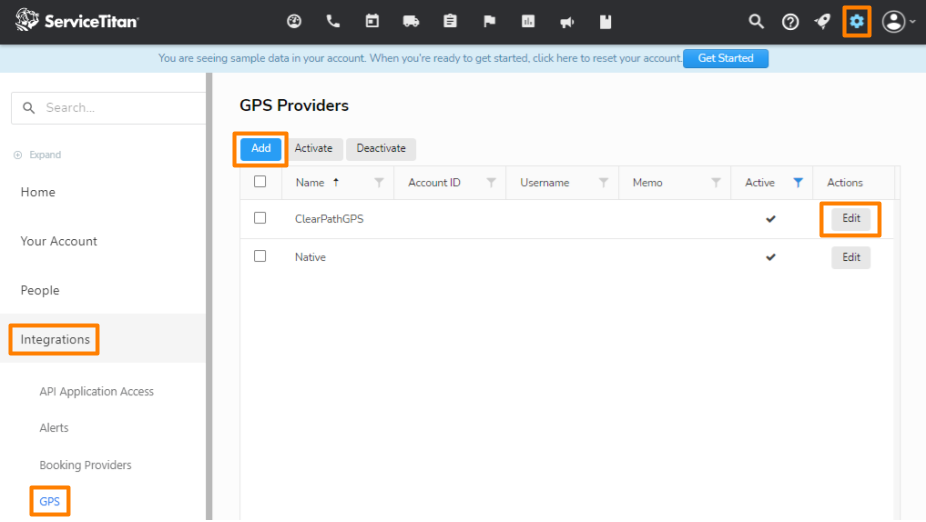The width and height of the screenshot is (926, 522).
Task: Click the rocket launch icon
Action: tap(823, 22)
